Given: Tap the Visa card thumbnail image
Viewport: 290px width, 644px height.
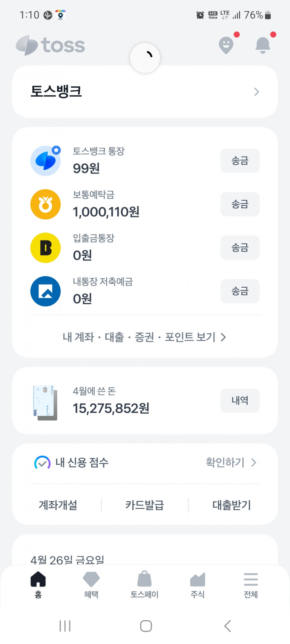Looking at the screenshot, I should tap(45, 402).
